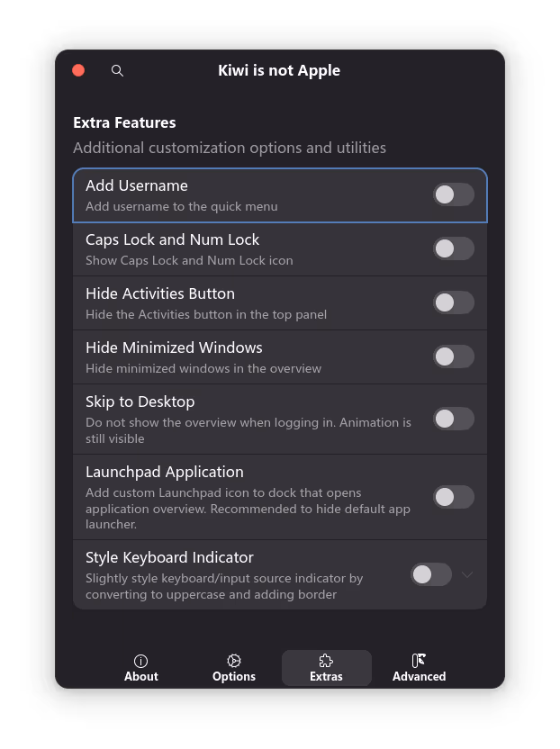Open the search magnifier icon
560x749 pixels.
click(117, 71)
